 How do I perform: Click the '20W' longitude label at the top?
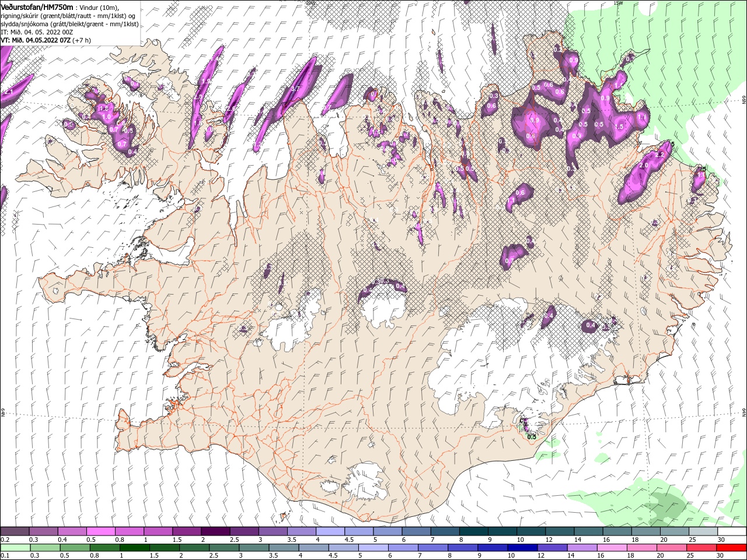(310, 3)
